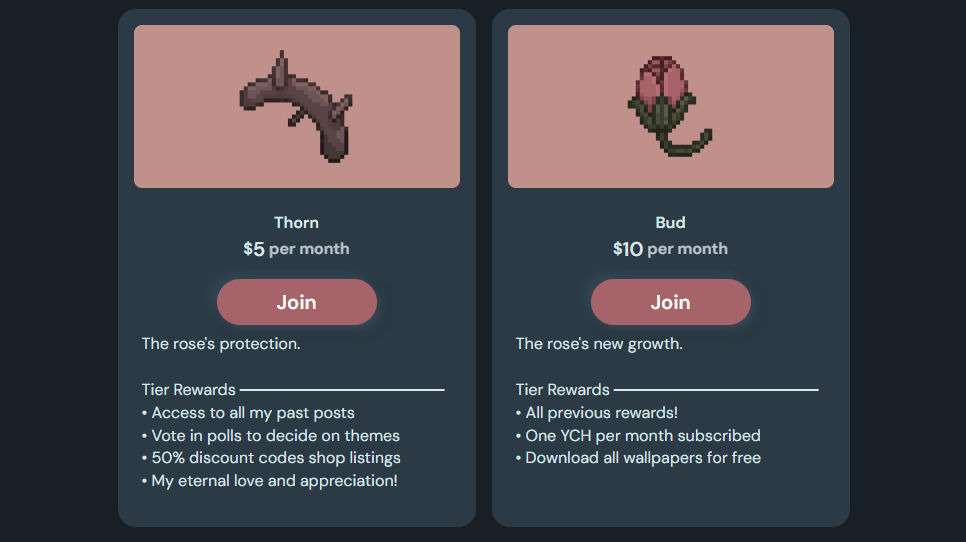Click "Vote in polls to decide on themes"
This screenshot has width=966, height=542.
[275, 436]
